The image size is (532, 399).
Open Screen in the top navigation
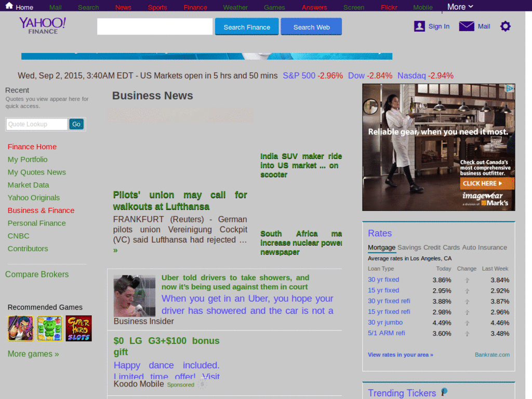pyautogui.click(x=353, y=7)
